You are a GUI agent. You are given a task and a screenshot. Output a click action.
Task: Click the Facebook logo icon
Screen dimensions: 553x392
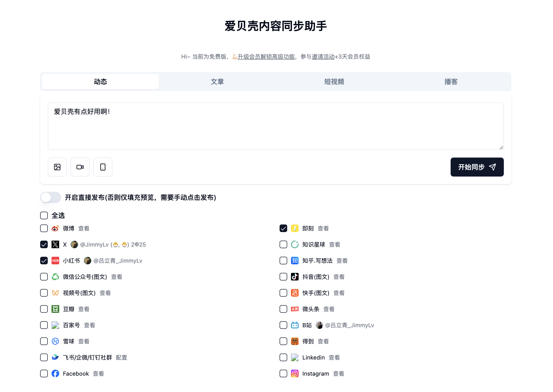click(x=55, y=374)
